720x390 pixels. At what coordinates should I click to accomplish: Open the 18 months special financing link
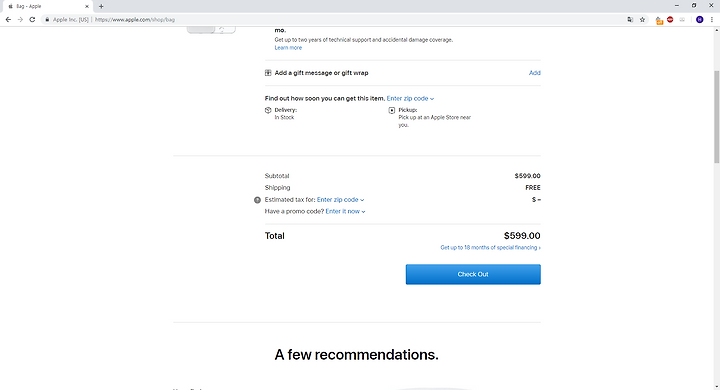point(490,248)
